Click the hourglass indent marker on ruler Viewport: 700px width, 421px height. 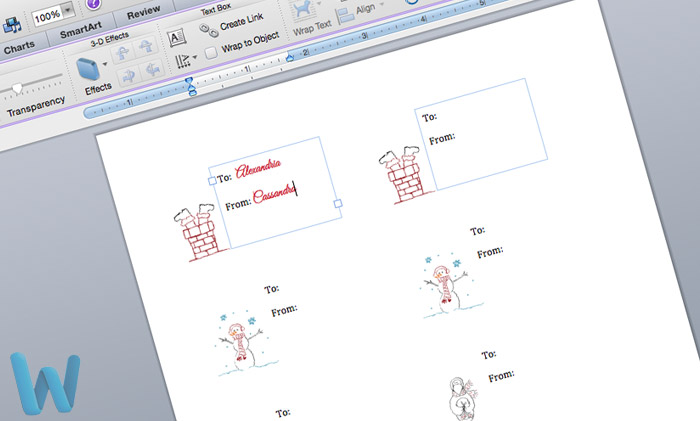click(x=191, y=87)
